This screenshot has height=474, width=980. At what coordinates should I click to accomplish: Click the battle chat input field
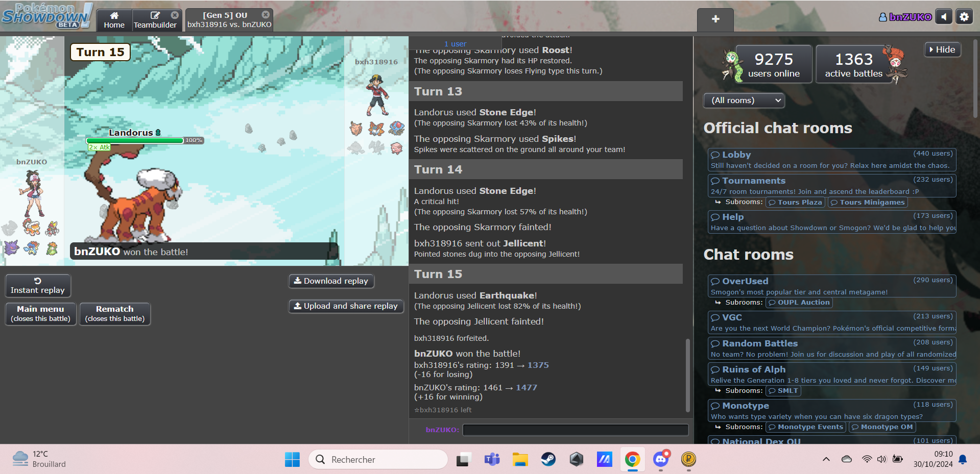point(575,430)
